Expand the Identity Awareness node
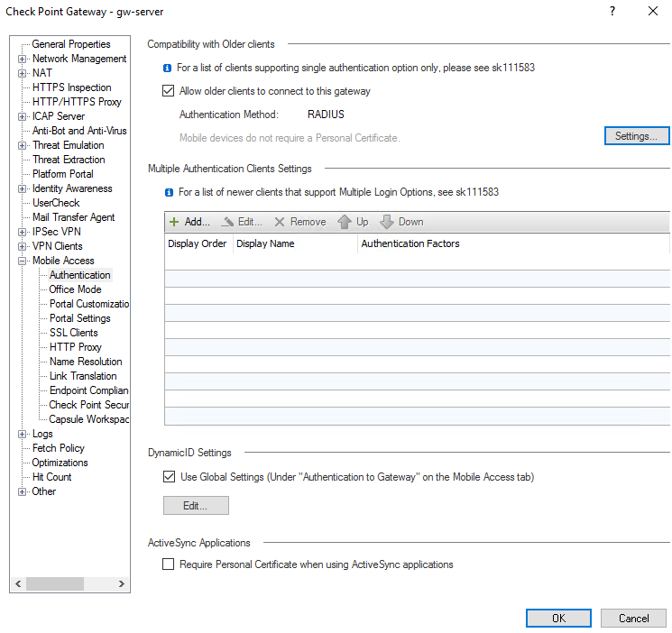The width and height of the screenshot is (672, 633). [x=22, y=188]
